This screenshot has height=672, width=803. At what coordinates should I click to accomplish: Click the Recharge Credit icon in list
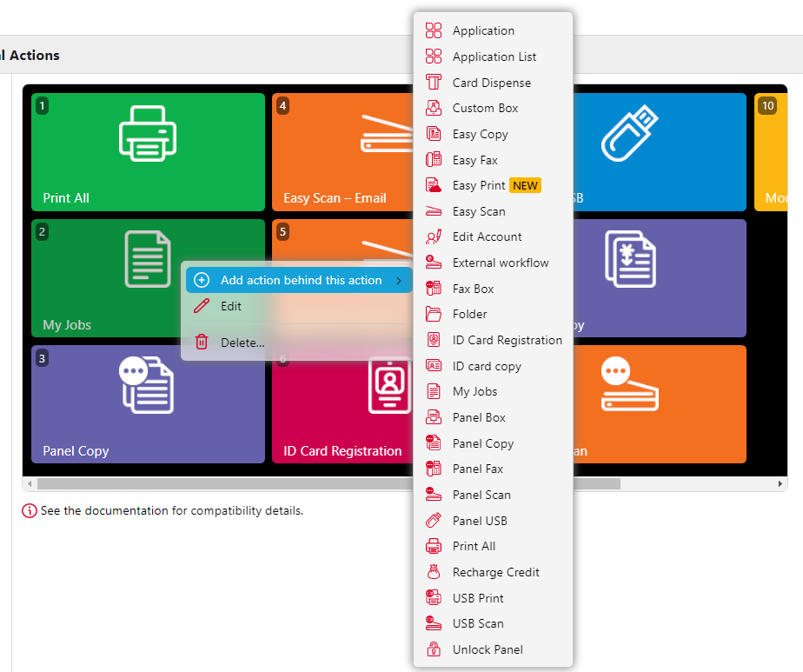click(434, 572)
